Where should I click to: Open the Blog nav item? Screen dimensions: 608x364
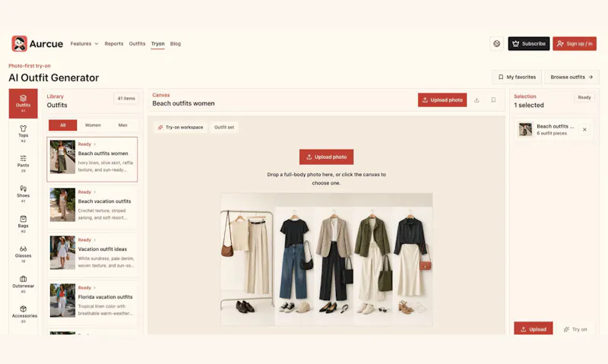176,44
